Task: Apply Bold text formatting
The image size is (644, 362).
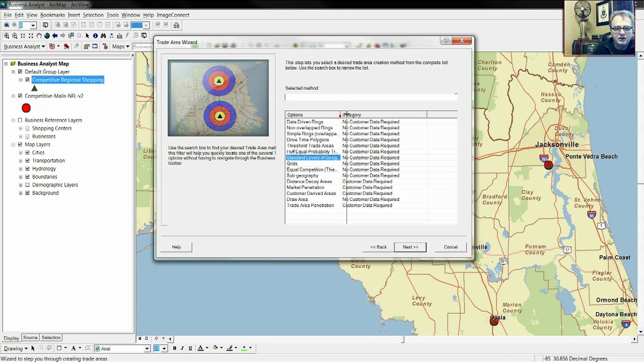Action: (174, 348)
